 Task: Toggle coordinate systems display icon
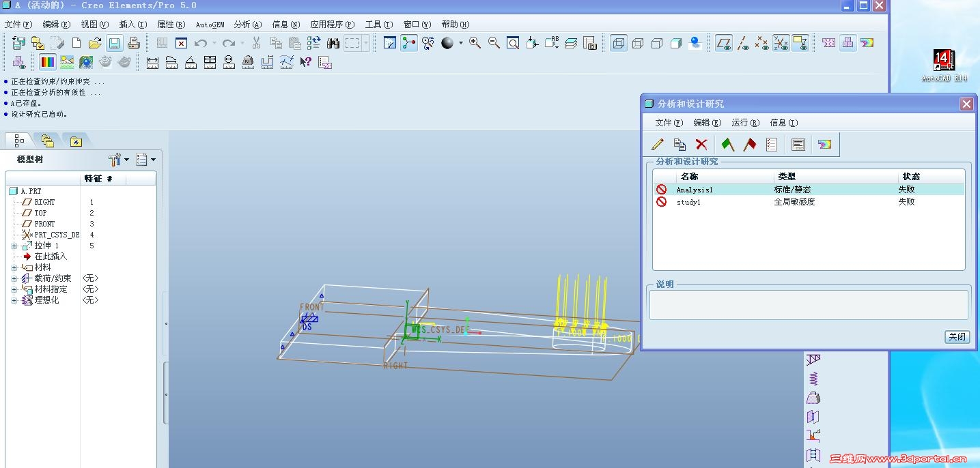tap(781, 44)
